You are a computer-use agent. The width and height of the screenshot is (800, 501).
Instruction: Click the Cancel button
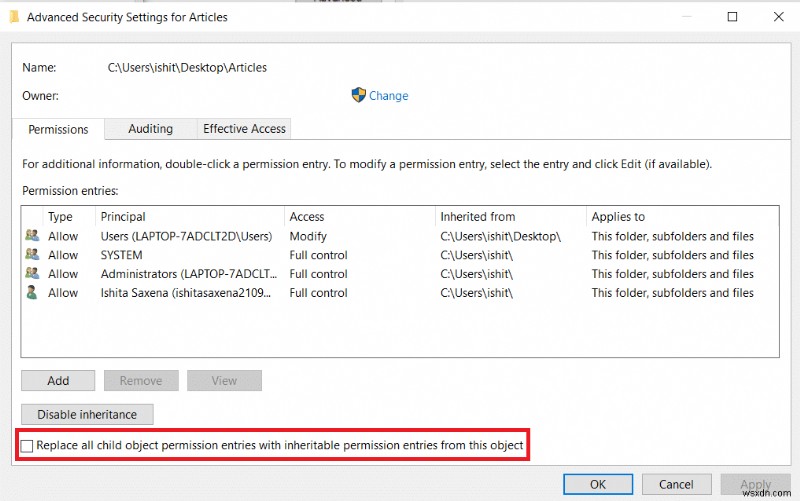(675, 485)
